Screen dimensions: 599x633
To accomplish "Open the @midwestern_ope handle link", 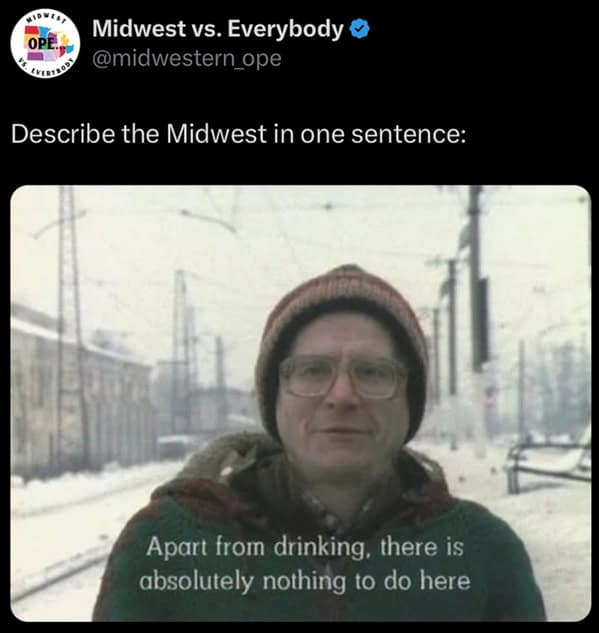I will pos(186,59).
